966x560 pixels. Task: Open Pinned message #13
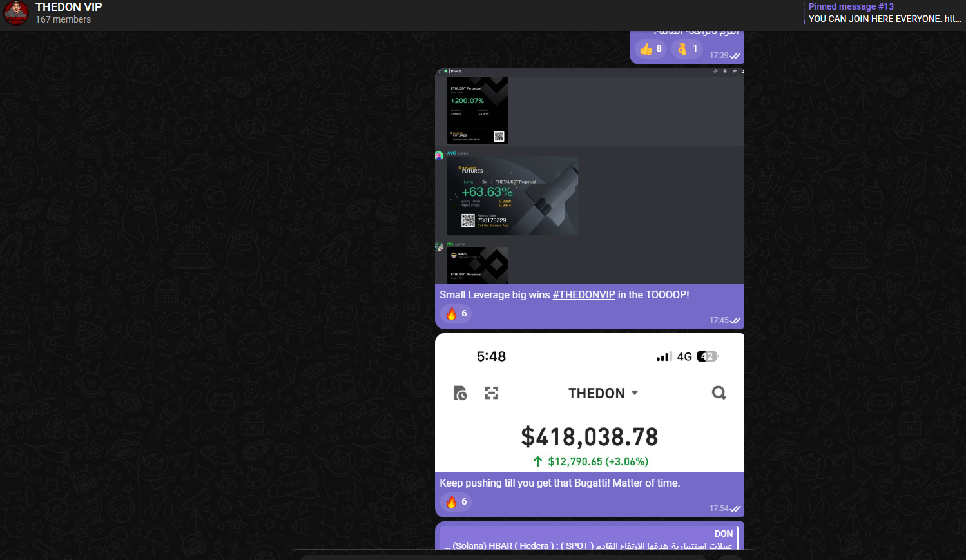pos(883,13)
